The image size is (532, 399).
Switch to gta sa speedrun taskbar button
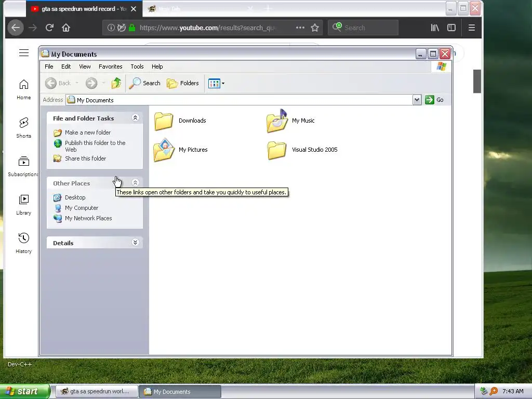tap(97, 391)
